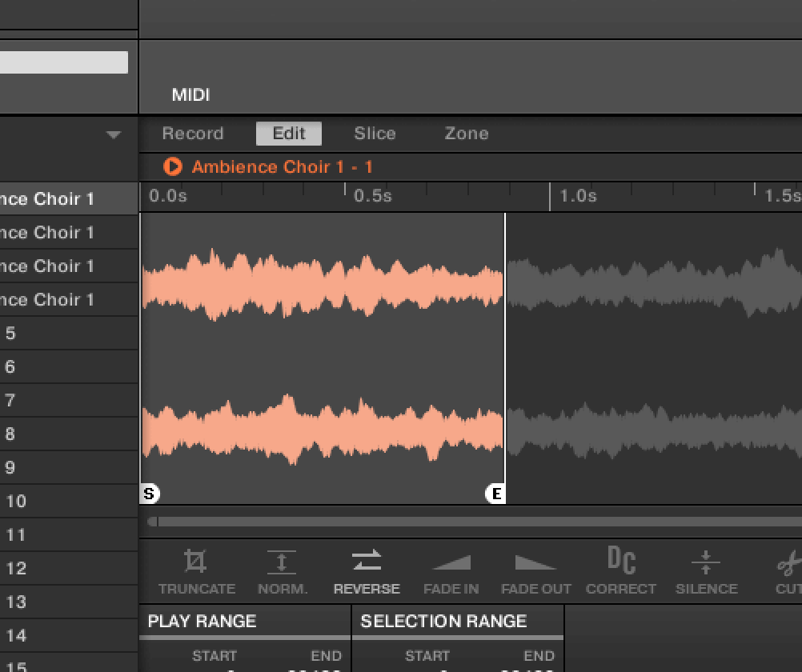Select sound slot 10
Viewport: 802px width, 672px height.
pos(69,501)
